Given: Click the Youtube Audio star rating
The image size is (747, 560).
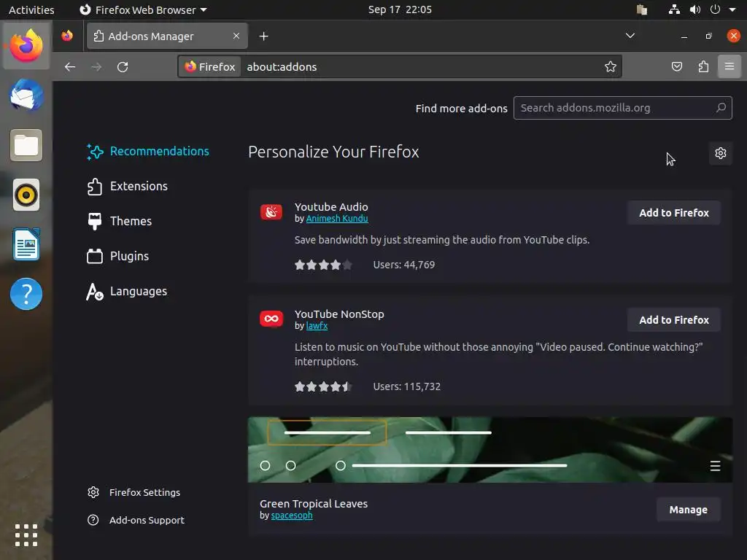Looking at the screenshot, I should (x=323, y=265).
